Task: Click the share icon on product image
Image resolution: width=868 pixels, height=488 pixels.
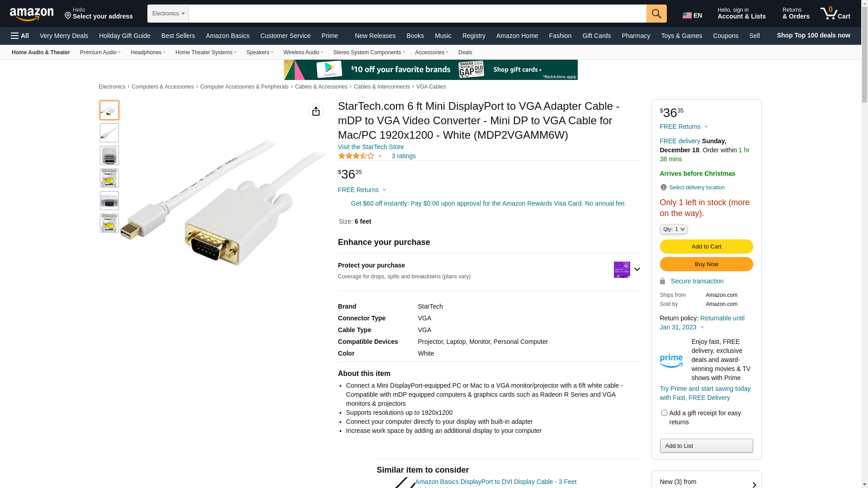Action: click(316, 111)
